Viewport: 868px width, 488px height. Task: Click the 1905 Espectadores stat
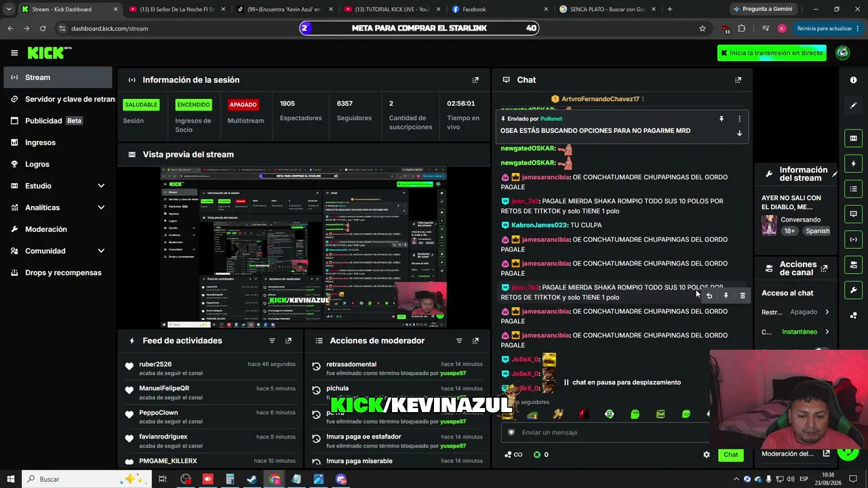tap(300, 110)
